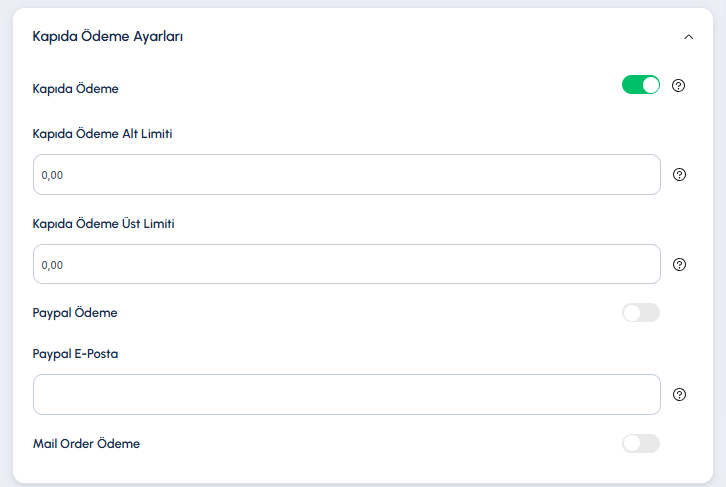
Task: Click the Kapıda Ödeme Üst Limiti label
Action: [x=103, y=224]
